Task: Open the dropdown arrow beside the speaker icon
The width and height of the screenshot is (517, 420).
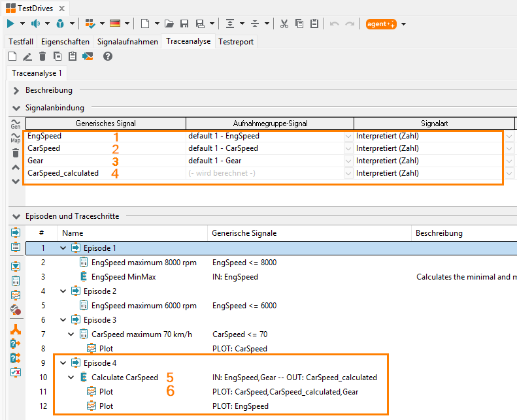Action: [x=47, y=24]
